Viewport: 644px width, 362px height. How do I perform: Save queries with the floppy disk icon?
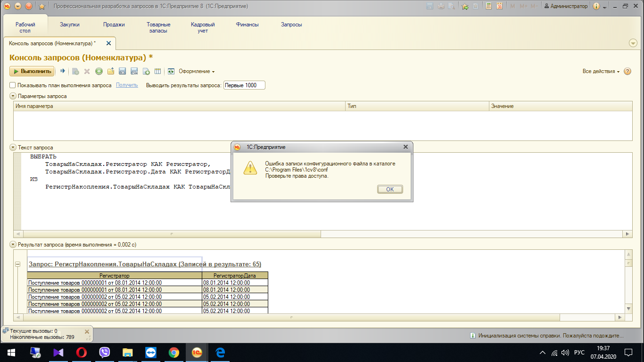122,71
